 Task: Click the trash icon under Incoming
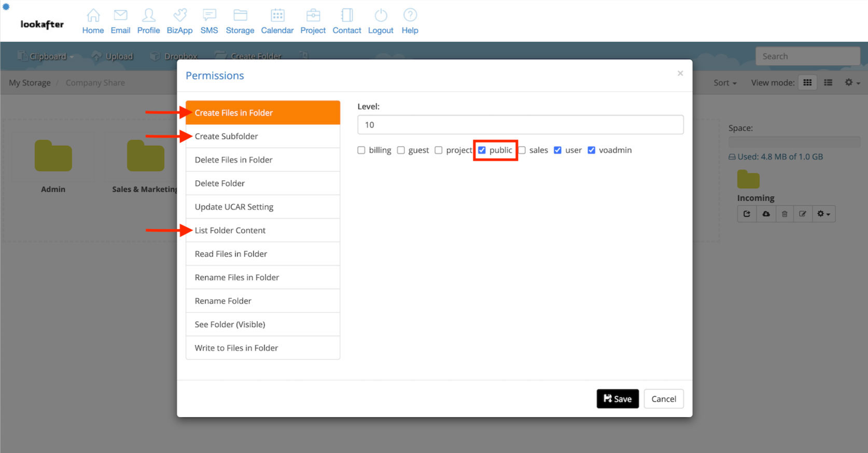tap(785, 214)
